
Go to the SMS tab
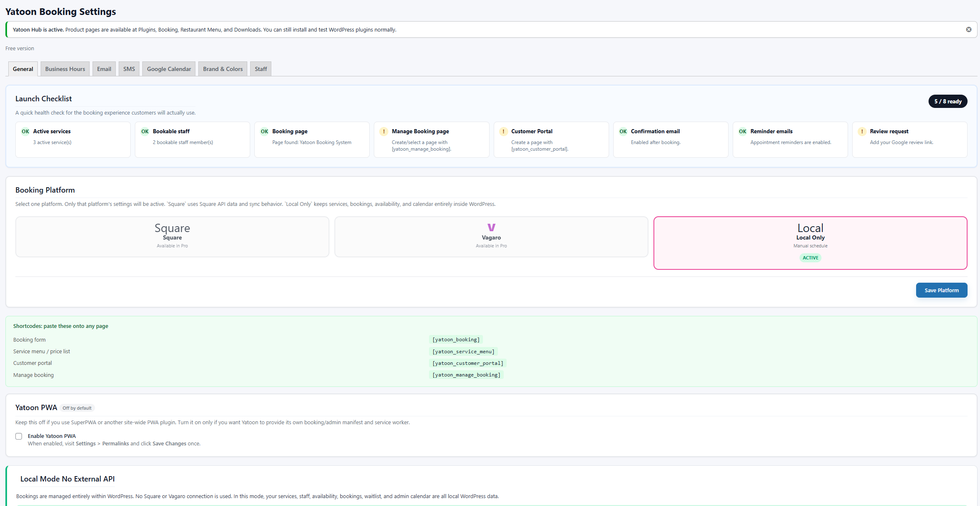[x=129, y=69]
